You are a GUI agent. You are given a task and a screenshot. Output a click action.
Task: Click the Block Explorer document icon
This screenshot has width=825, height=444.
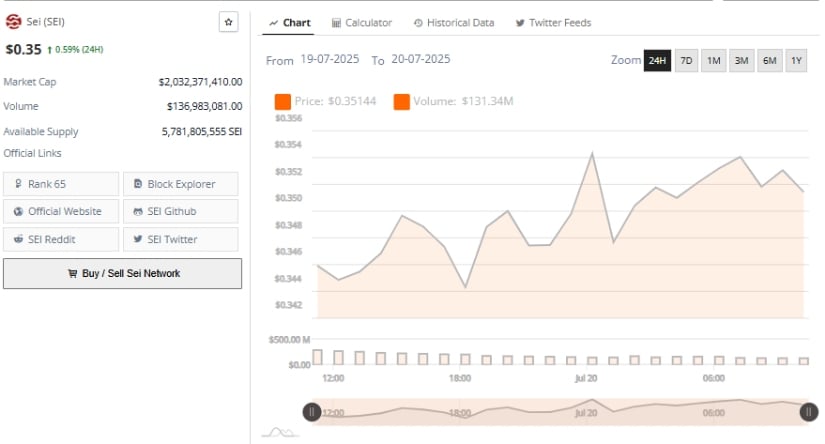click(138, 184)
